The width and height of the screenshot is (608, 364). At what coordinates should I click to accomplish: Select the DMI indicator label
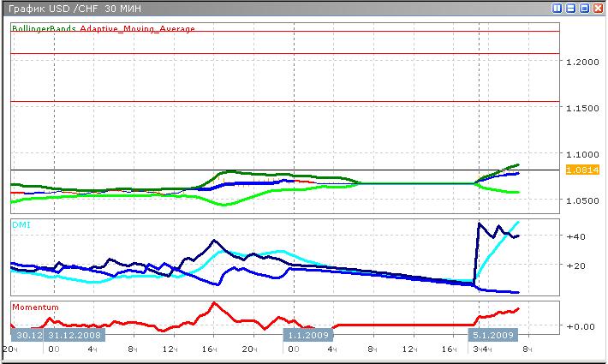tap(20, 224)
